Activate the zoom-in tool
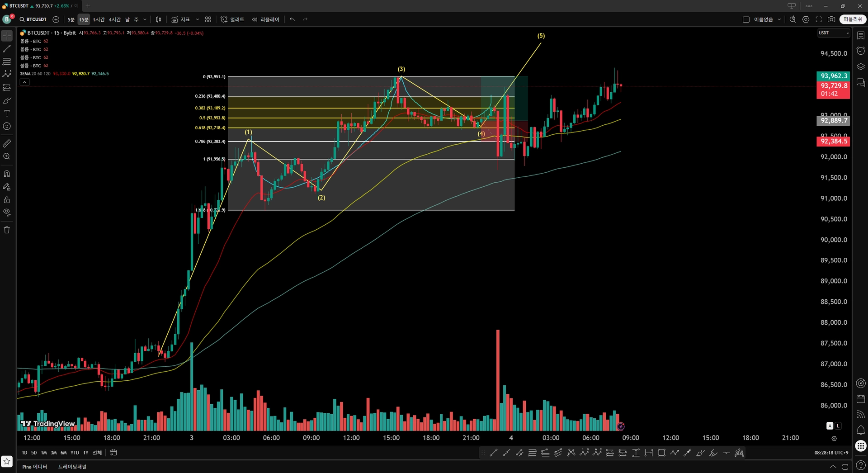 (7, 156)
